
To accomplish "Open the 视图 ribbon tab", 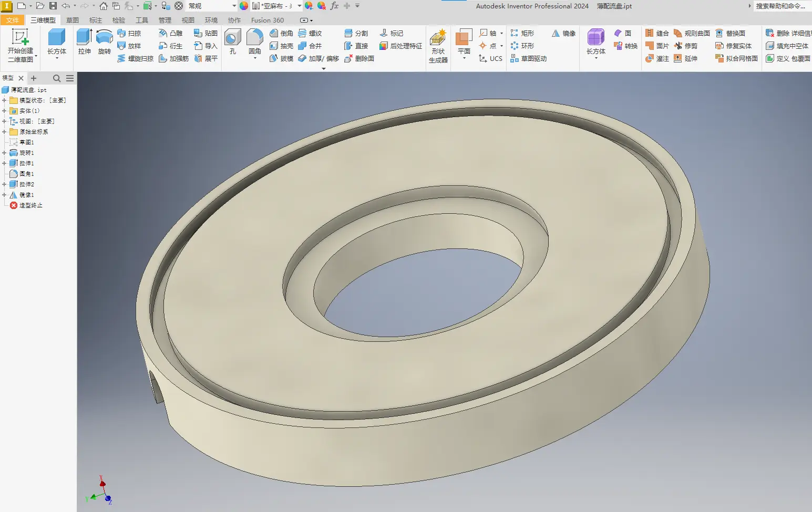I will (188, 20).
